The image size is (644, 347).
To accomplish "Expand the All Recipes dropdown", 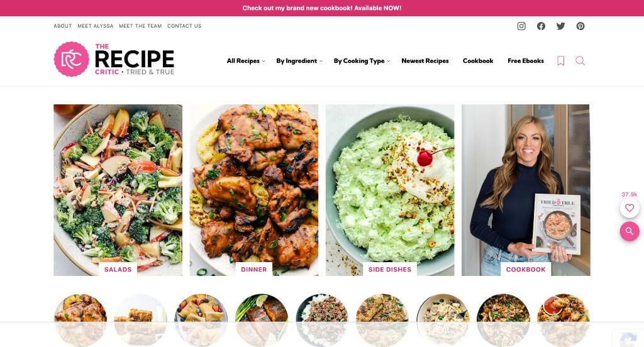I will point(246,61).
